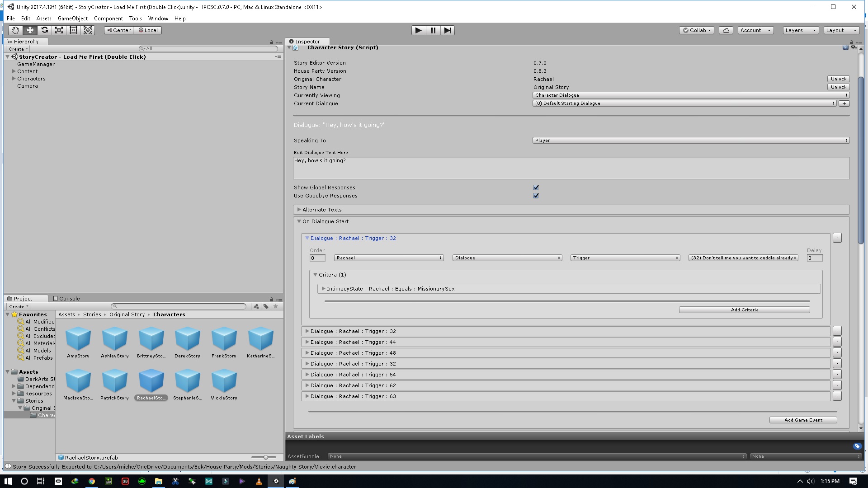This screenshot has width=868, height=488.
Task: Open the script help reference icon
Action: coord(845,47)
